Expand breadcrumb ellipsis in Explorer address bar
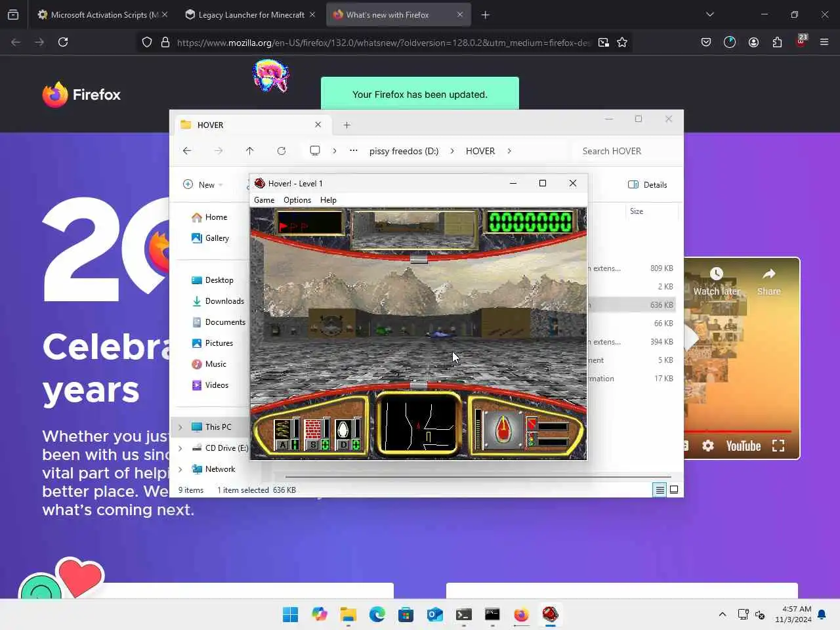This screenshot has height=630, width=840. (354, 151)
